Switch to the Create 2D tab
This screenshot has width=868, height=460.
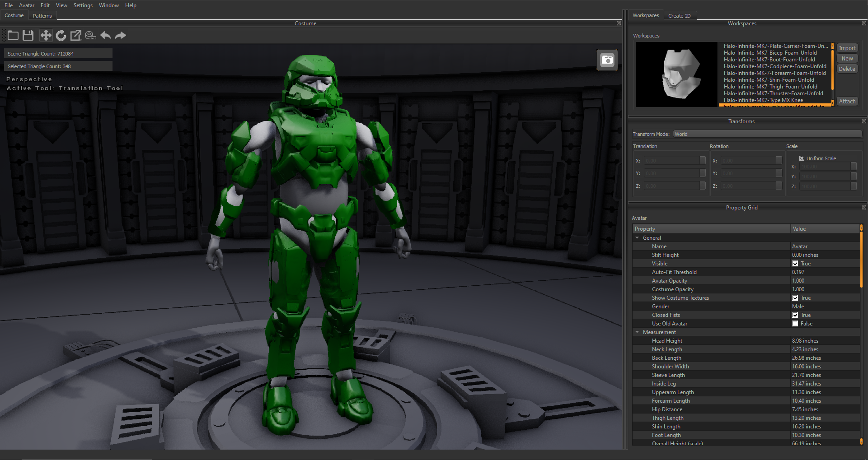point(680,16)
